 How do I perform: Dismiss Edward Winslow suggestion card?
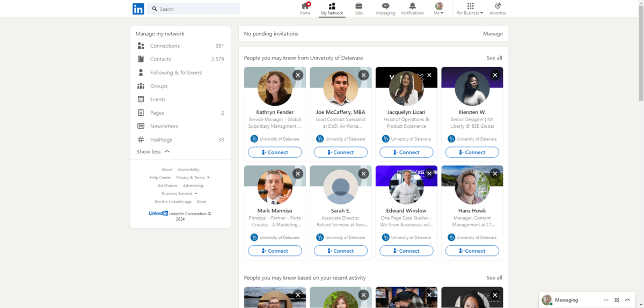[429, 173]
